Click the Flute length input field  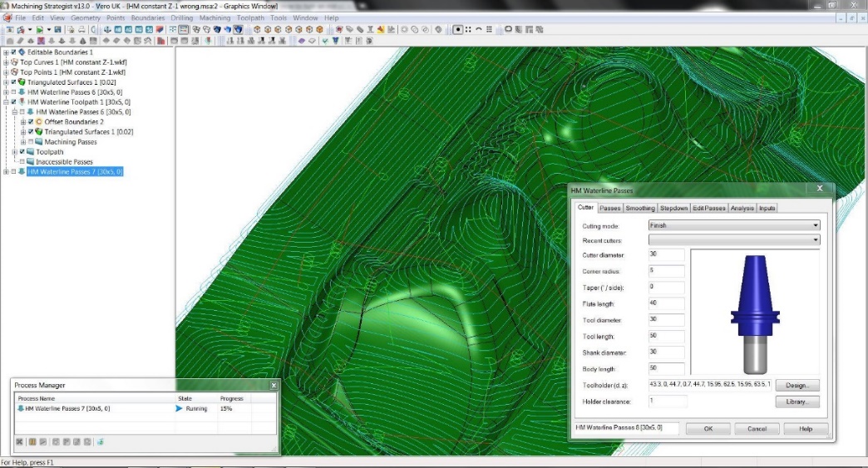(x=667, y=303)
